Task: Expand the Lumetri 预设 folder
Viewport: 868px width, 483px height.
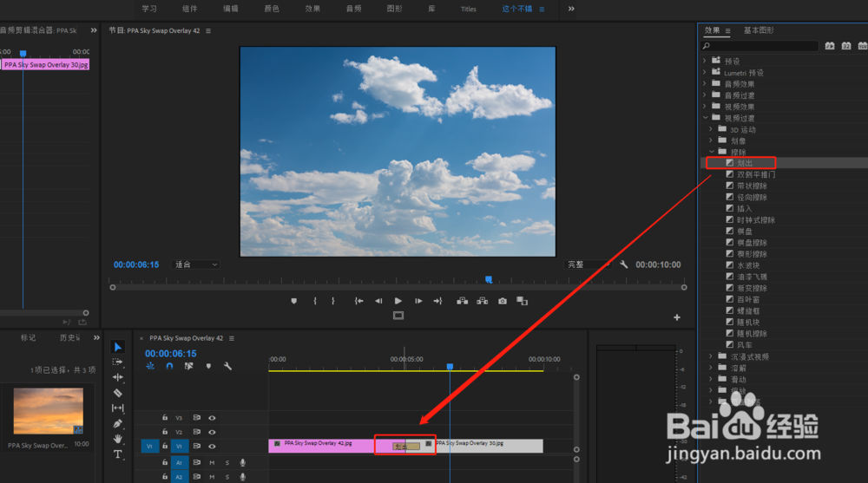Action: [705, 73]
